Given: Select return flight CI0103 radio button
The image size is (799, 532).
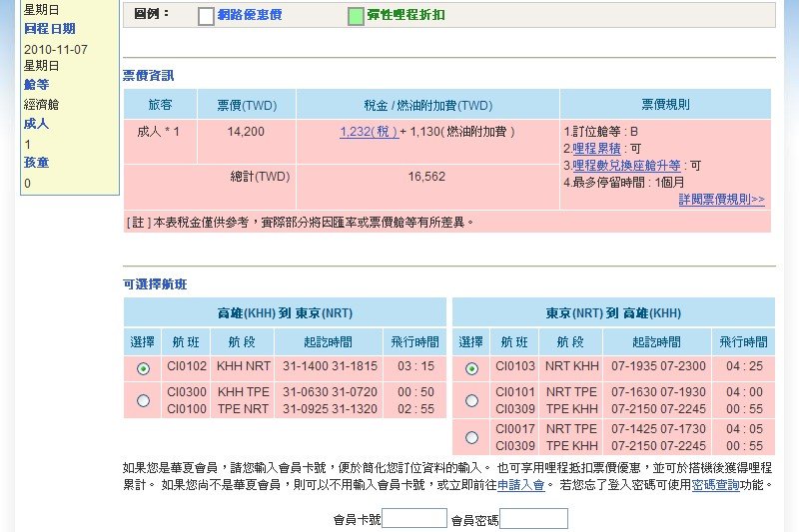Looking at the screenshot, I should pos(471,368).
